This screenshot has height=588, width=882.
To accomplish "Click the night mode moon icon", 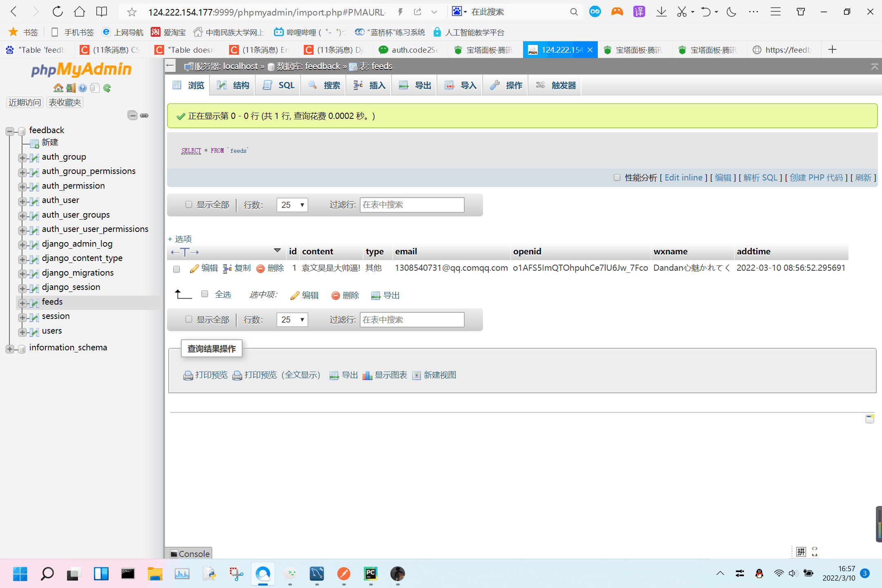I will coord(731,12).
